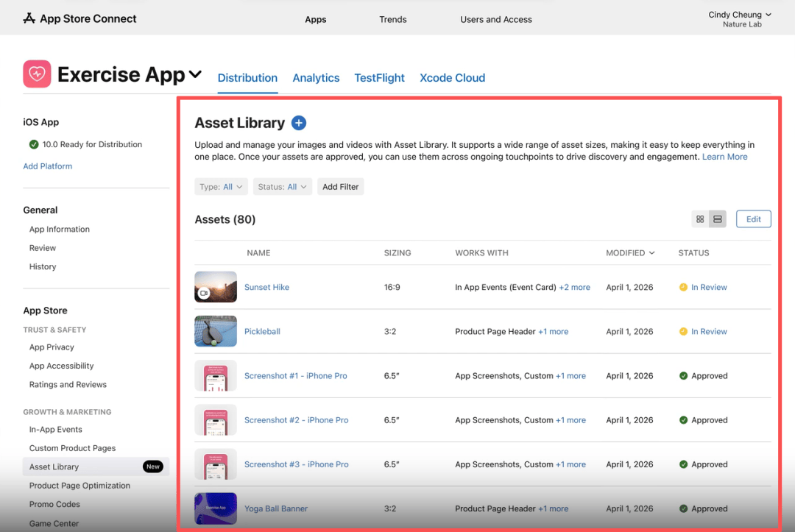Click the Sunset Hike thumbnail
Viewport: 795px width, 532px height.
point(216,287)
